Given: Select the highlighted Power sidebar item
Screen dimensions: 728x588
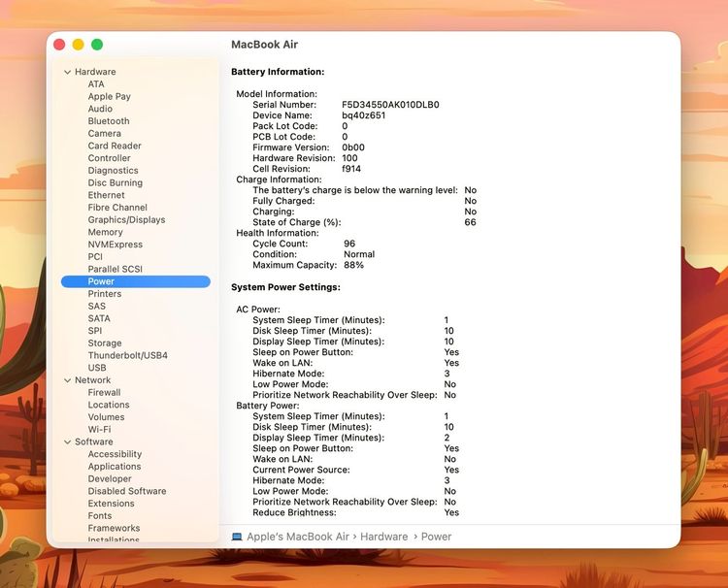Looking at the screenshot, I should [136, 281].
